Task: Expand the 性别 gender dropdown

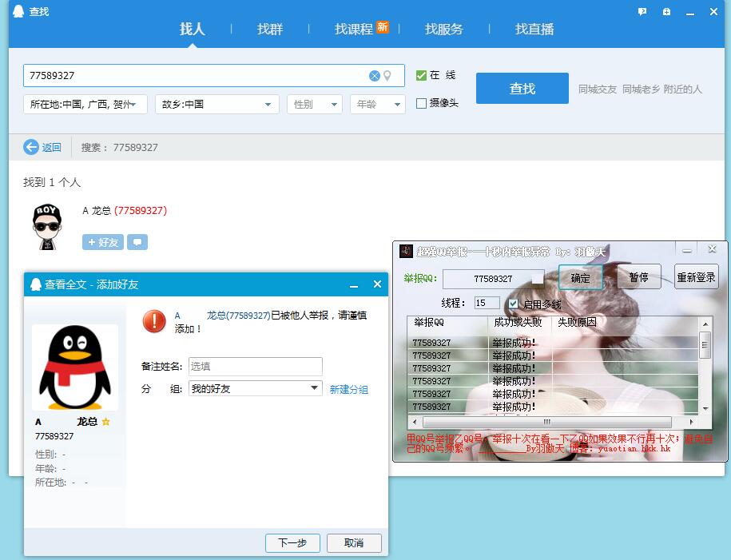Action: click(314, 105)
